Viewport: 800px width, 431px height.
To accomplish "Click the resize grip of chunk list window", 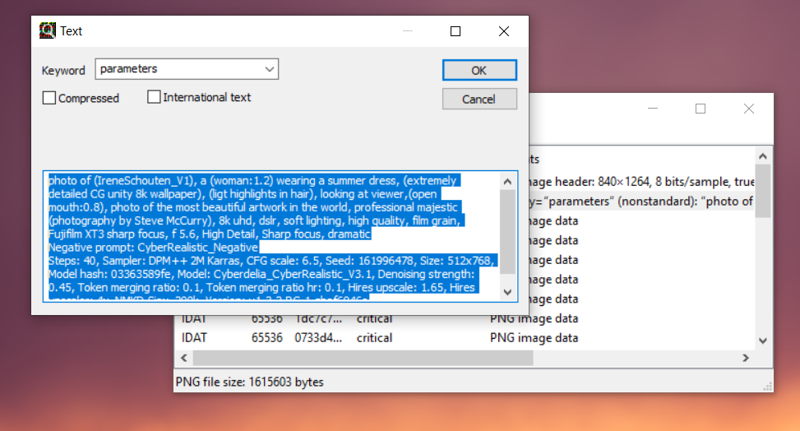I will click(767, 387).
